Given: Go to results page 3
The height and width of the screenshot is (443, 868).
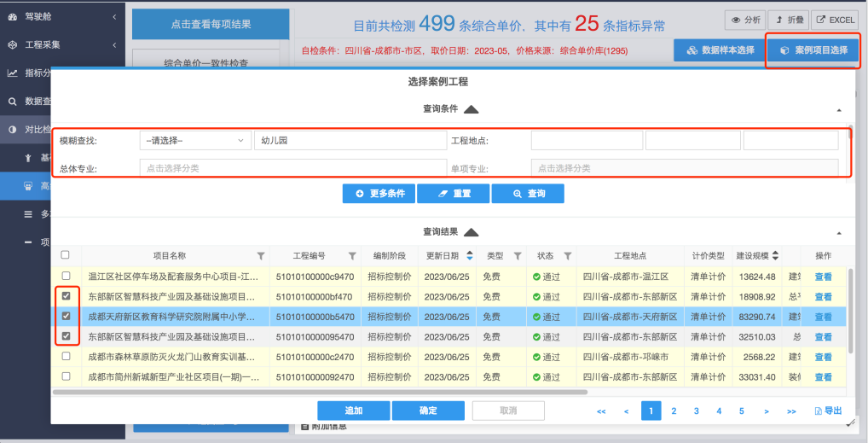Looking at the screenshot, I should (x=697, y=411).
